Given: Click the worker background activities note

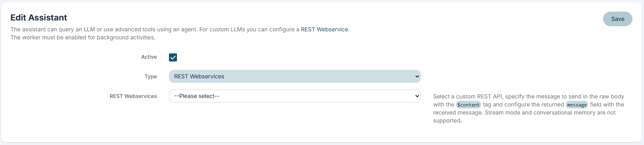Looking at the screenshot, I should coord(83,37).
